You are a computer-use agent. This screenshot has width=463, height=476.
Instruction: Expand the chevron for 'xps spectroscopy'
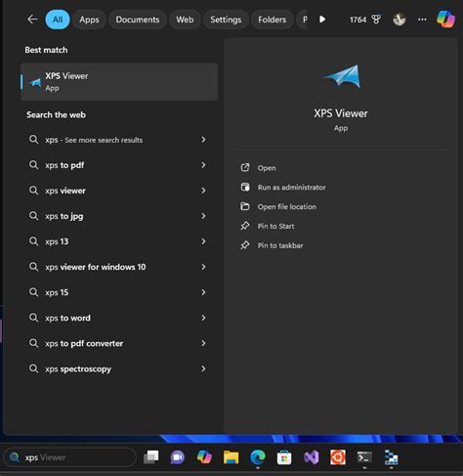(x=203, y=368)
